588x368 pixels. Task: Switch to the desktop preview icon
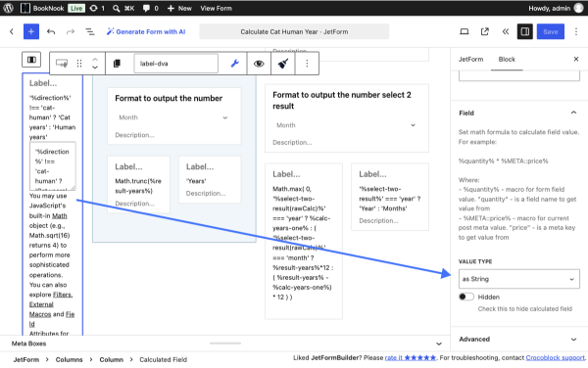coord(465,31)
